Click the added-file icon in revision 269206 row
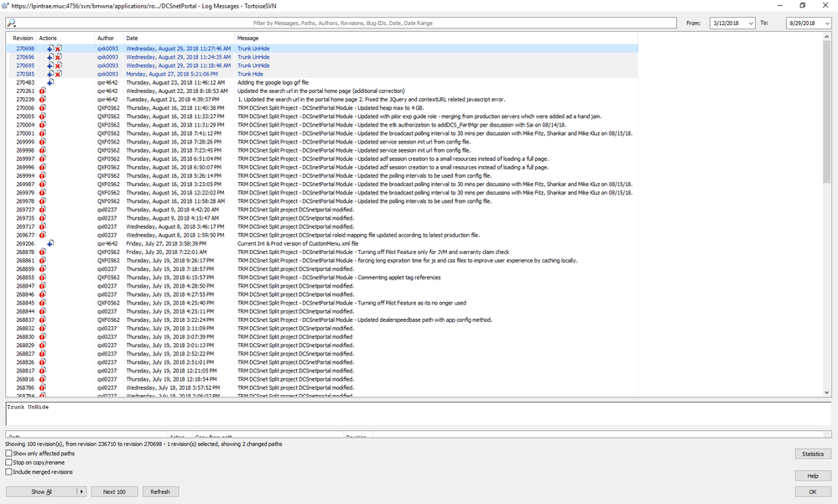 50,244
